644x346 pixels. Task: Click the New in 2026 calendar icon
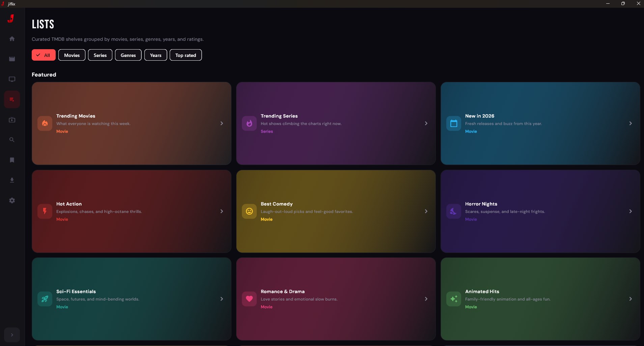(x=454, y=123)
